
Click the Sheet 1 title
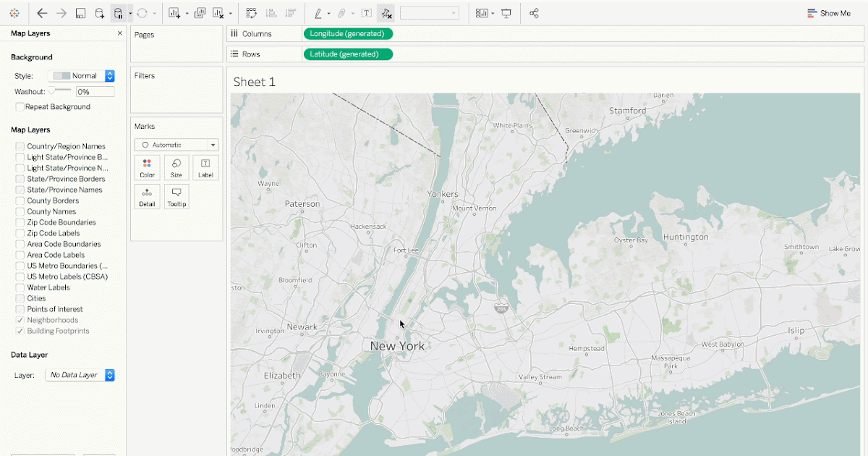coord(255,82)
